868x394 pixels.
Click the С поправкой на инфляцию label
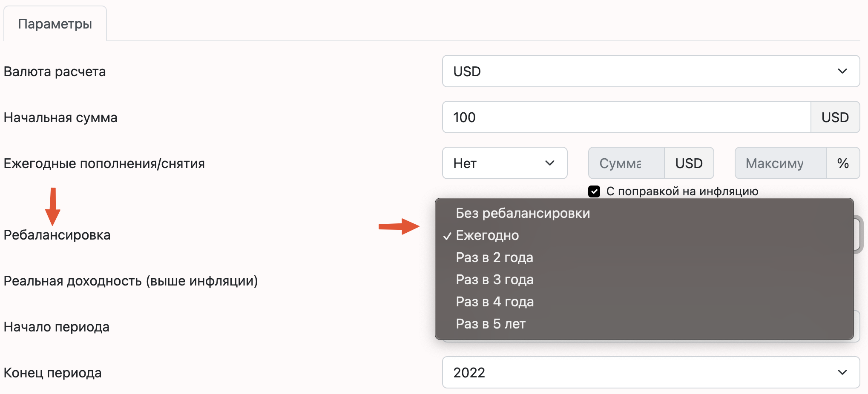682,191
